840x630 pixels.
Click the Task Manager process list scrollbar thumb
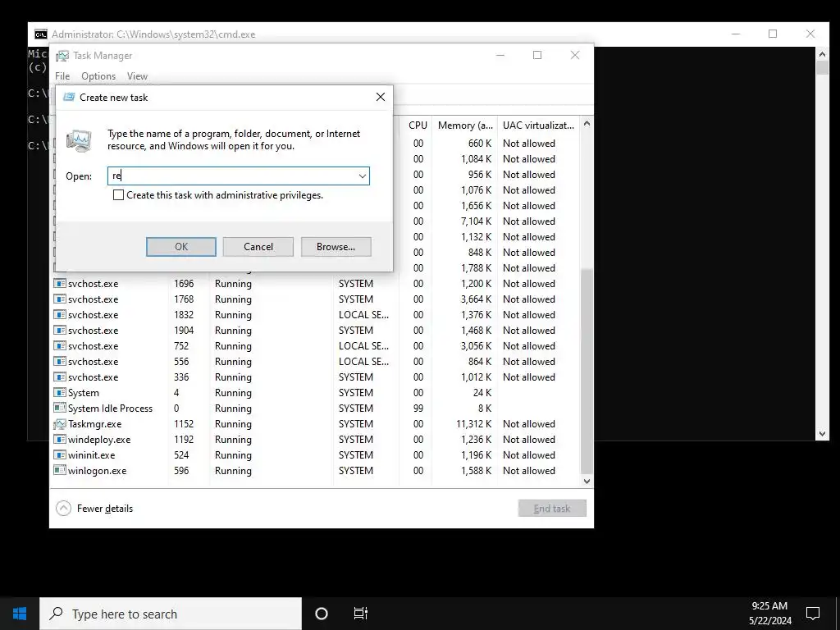coord(587,371)
